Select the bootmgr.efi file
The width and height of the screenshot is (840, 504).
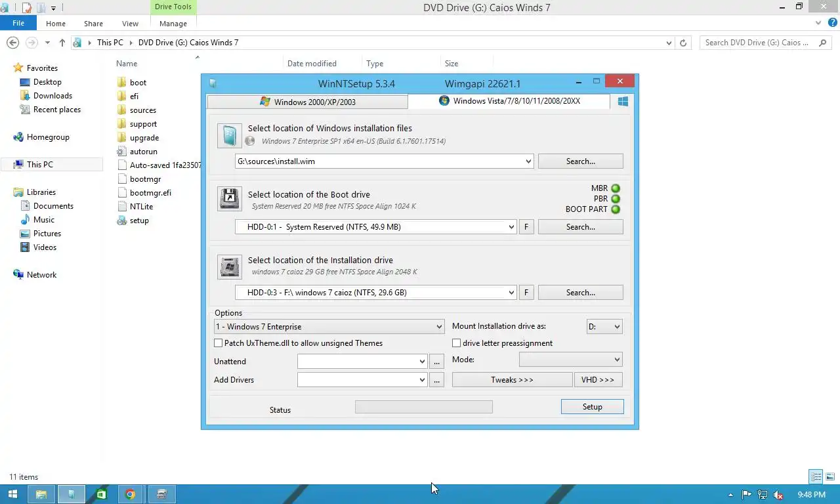click(x=150, y=193)
